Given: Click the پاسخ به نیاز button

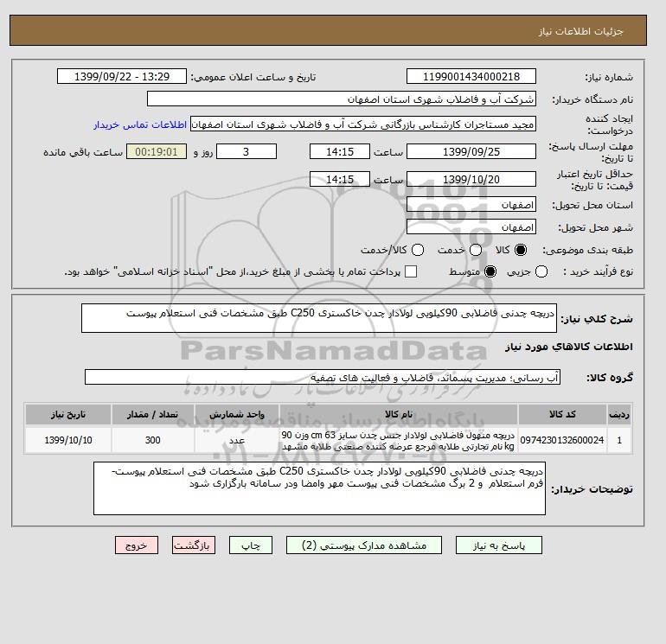Looking at the screenshot, I should click(x=499, y=545).
